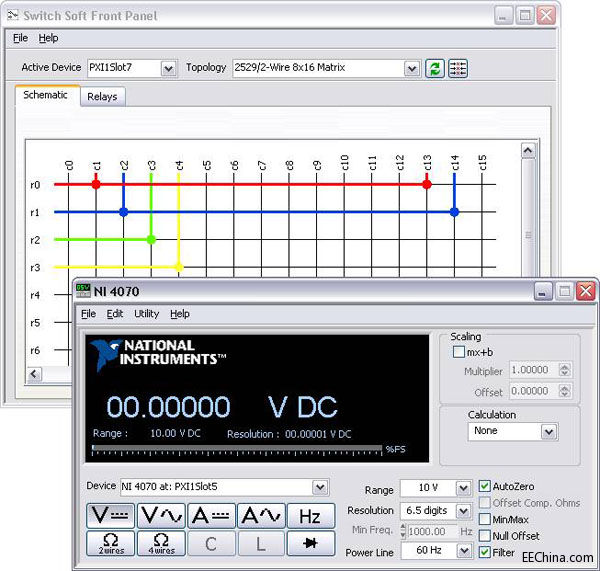
Task: Click the schematic scroll up arrow
Action: point(528,150)
